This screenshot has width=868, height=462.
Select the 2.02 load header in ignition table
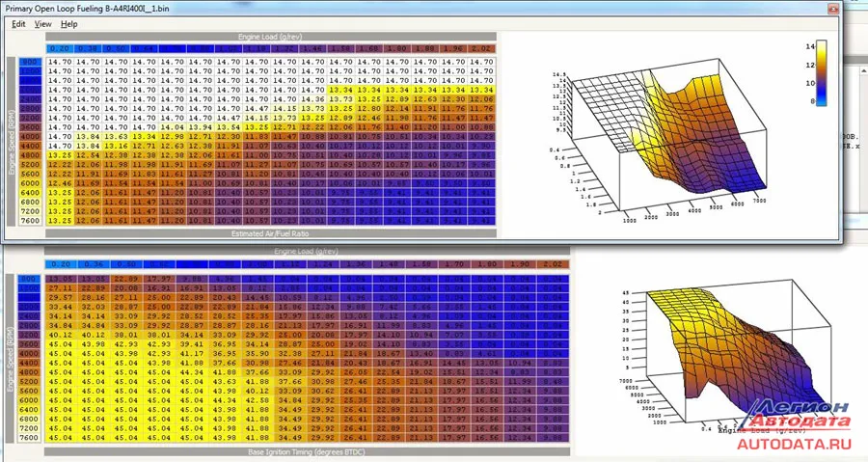553,264
